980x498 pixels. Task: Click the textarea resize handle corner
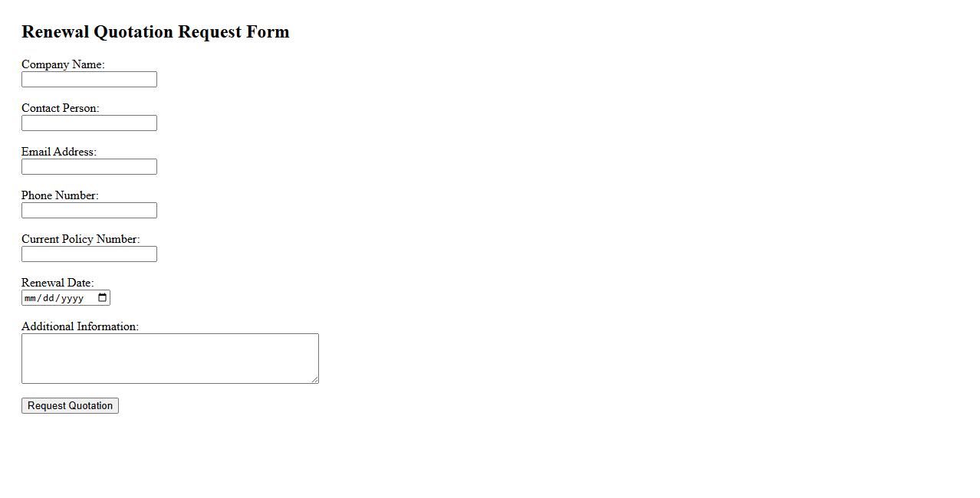click(x=314, y=379)
